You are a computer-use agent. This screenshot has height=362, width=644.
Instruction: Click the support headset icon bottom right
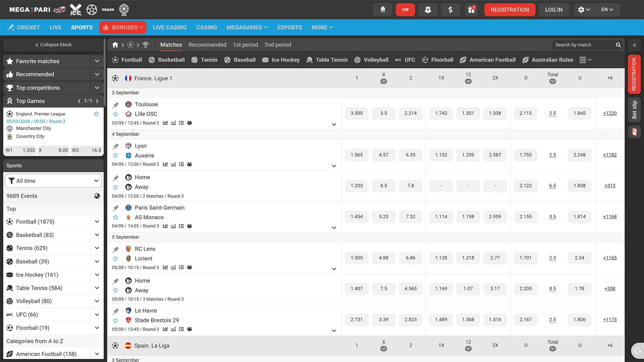(637, 351)
